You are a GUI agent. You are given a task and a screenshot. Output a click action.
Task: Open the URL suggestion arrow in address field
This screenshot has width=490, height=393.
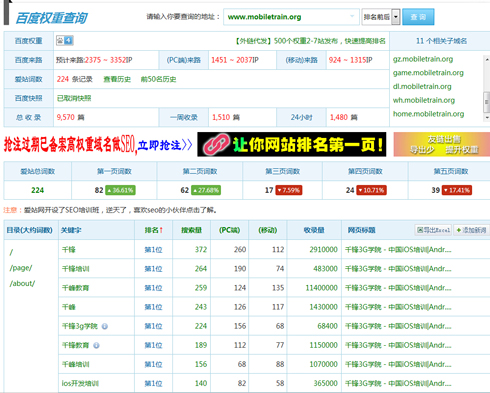(352, 16)
